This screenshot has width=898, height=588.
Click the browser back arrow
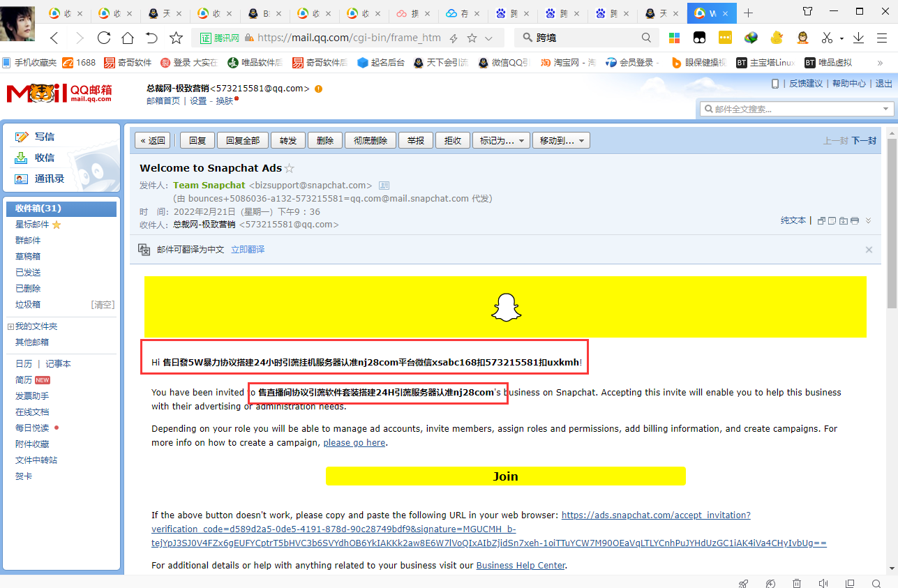(x=54, y=38)
